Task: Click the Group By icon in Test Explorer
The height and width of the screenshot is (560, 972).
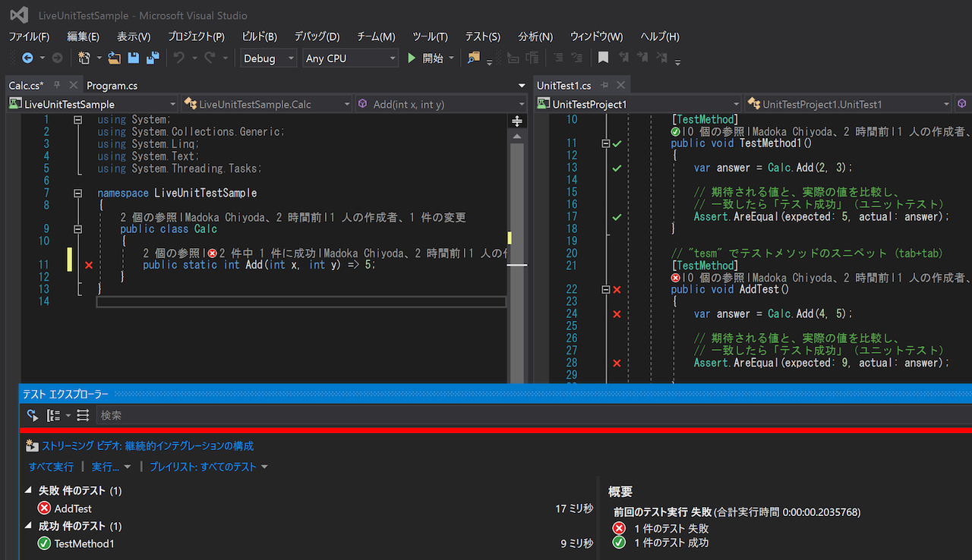Action: coord(54,415)
